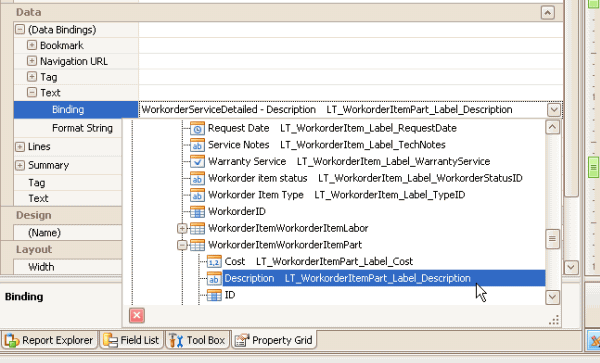Click the WorkorderItemWorkorderItemPart table icon
This screenshot has height=363, width=600.
point(197,245)
